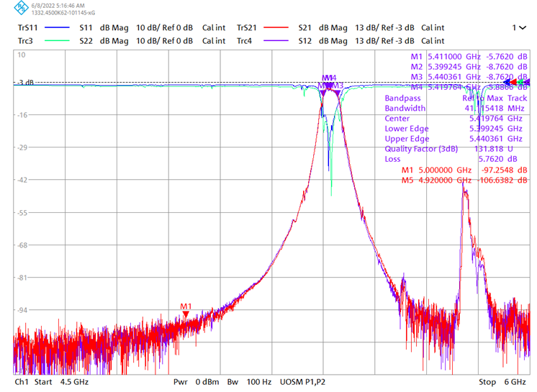Click the Center 5.419764 GHz value

click(x=495, y=119)
